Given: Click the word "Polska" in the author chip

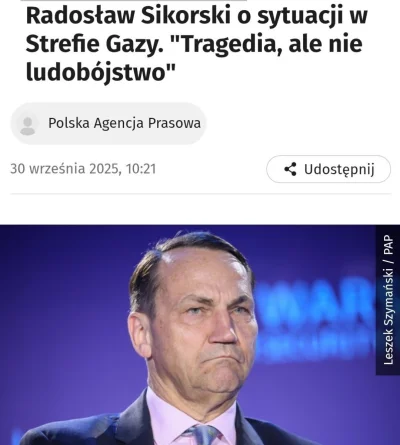Looking at the screenshot, I should [69, 123].
